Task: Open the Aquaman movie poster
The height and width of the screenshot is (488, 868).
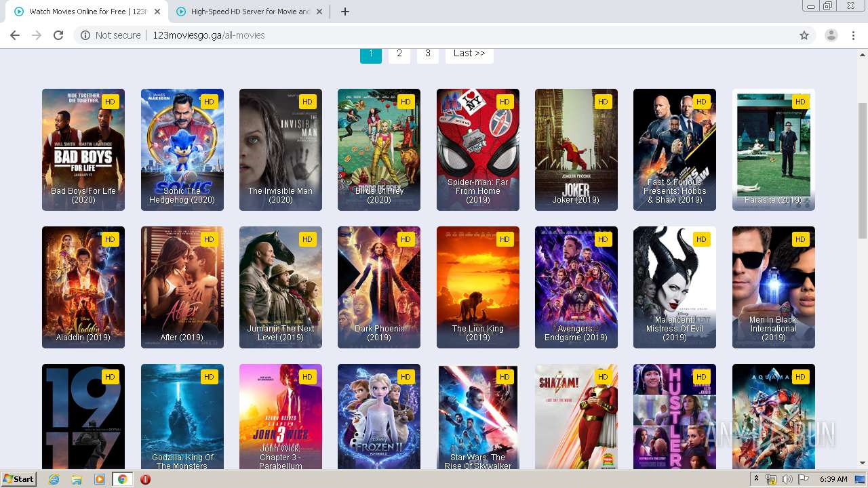Action: [774, 417]
